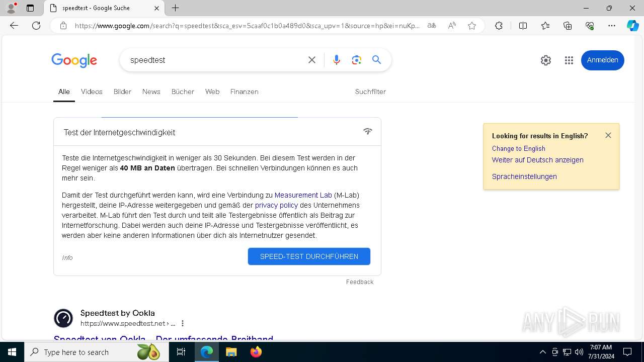644x362 pixels.
Task: Click the Info link in speedtest card
Action: [67, 257]
